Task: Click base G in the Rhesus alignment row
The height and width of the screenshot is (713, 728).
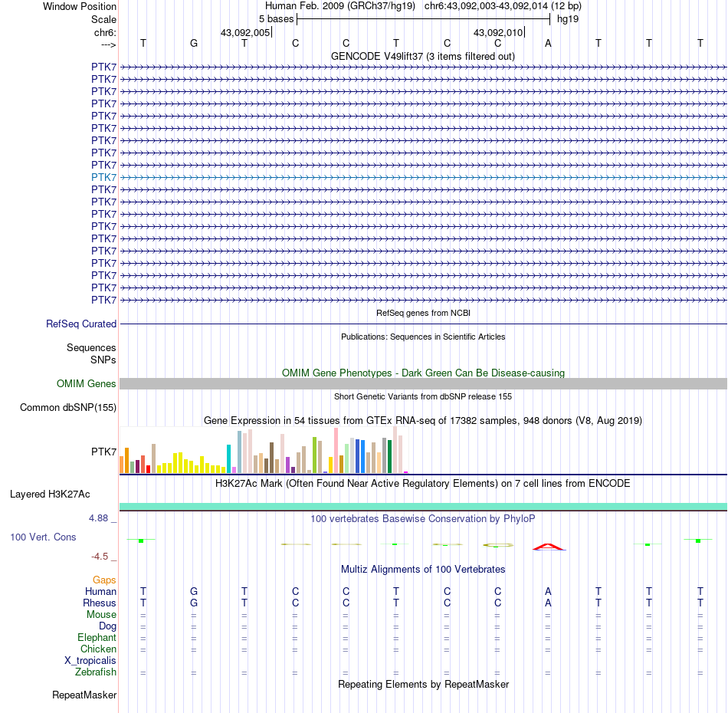Action: tap(194, 603)
